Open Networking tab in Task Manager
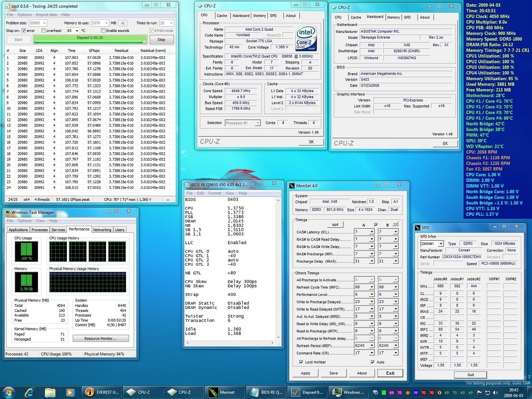This screenshot has height=399, width=532. [102, 230]
